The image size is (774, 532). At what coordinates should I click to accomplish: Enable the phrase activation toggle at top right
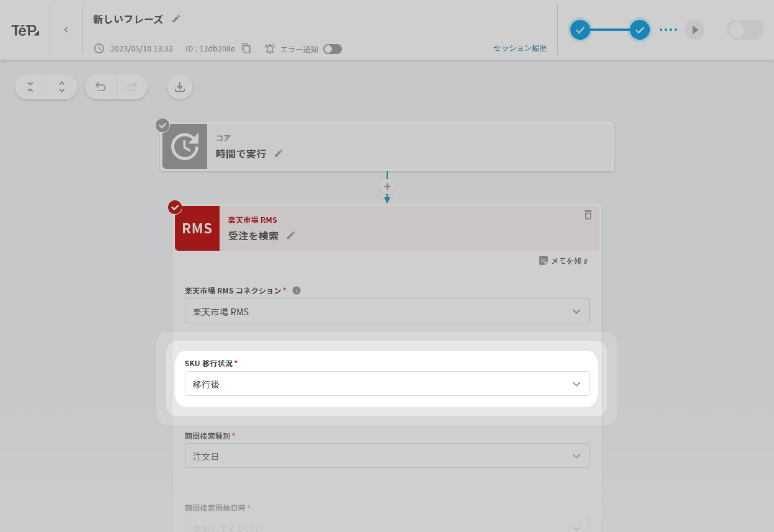pyautogui.click(x=745, y=30)
